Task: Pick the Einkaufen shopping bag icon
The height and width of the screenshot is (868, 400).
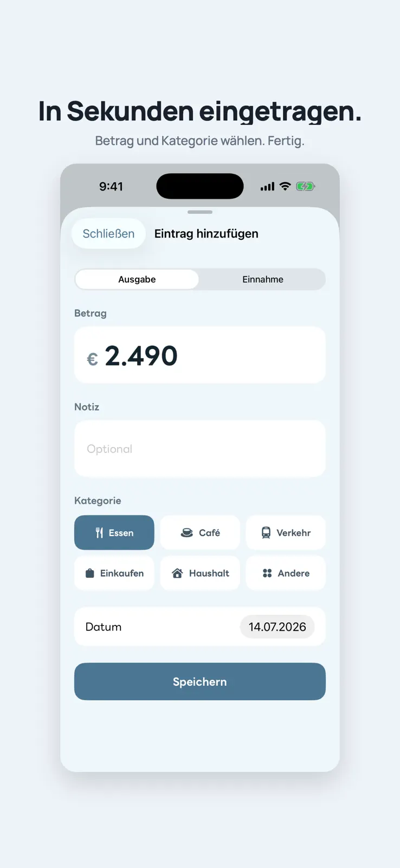Action: [90, 573]
